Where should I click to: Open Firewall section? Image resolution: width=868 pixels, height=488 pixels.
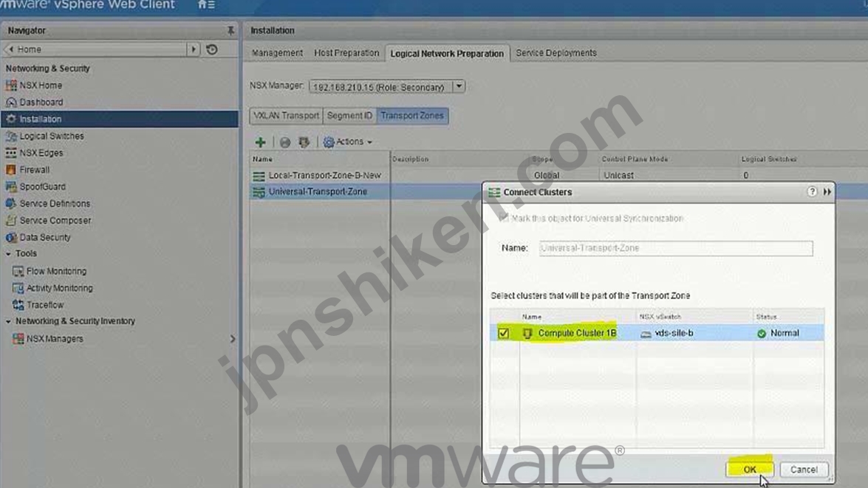tap(34, 170)
